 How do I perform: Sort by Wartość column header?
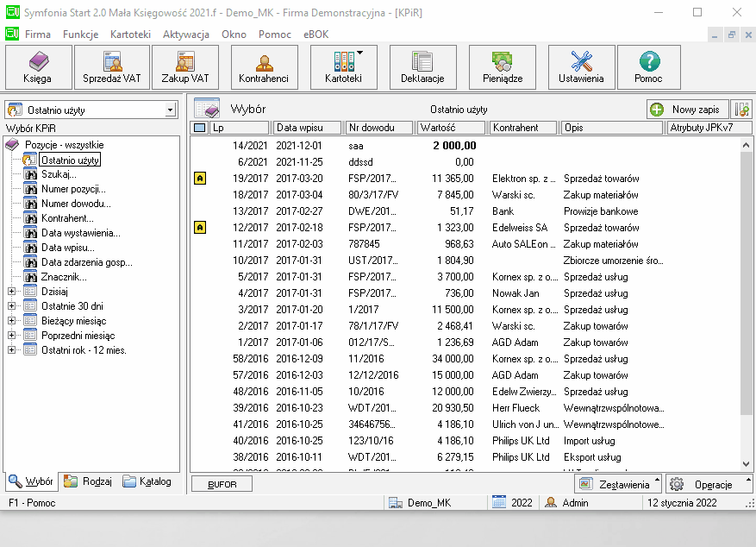tap(451, 128)
